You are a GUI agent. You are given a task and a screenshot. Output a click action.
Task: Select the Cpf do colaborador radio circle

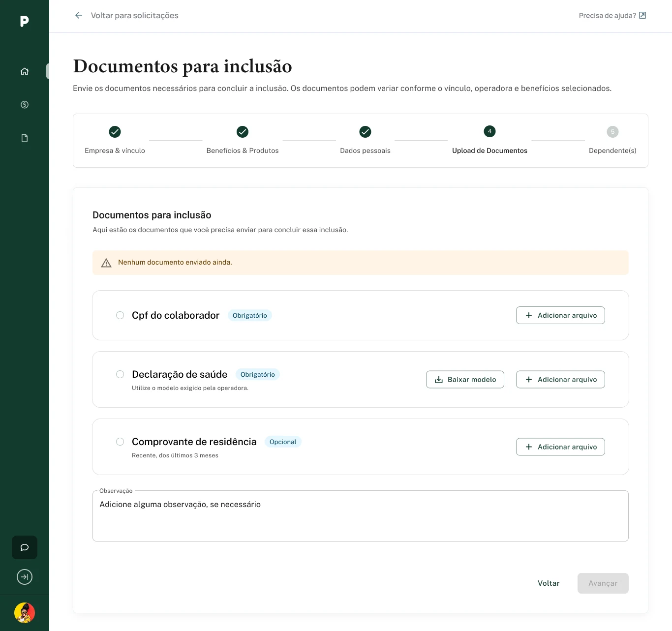(120, 315)
